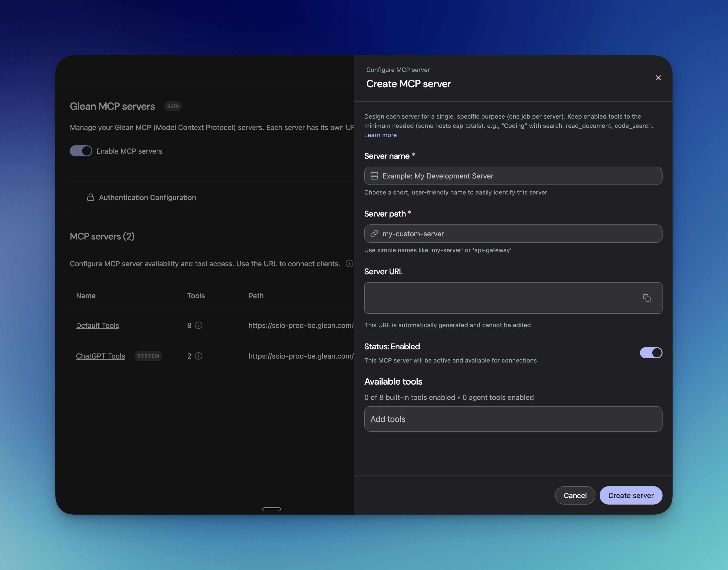Click the bottom drag handle bar

pos(271,509)
